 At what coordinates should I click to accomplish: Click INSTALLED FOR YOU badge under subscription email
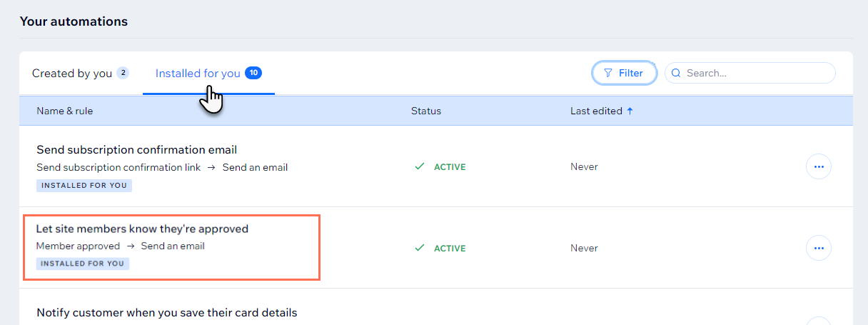(x=84, y=185)
